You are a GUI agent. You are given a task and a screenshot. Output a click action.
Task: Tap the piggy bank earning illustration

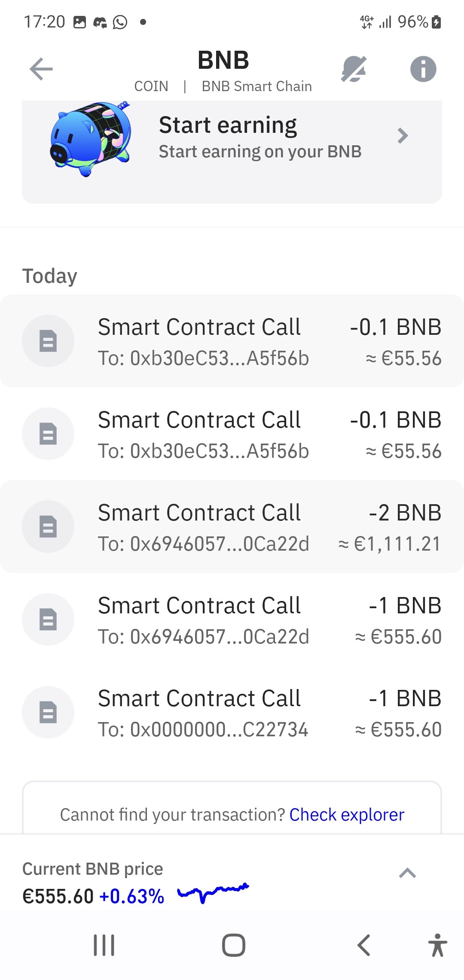click(x=91, y=138)
